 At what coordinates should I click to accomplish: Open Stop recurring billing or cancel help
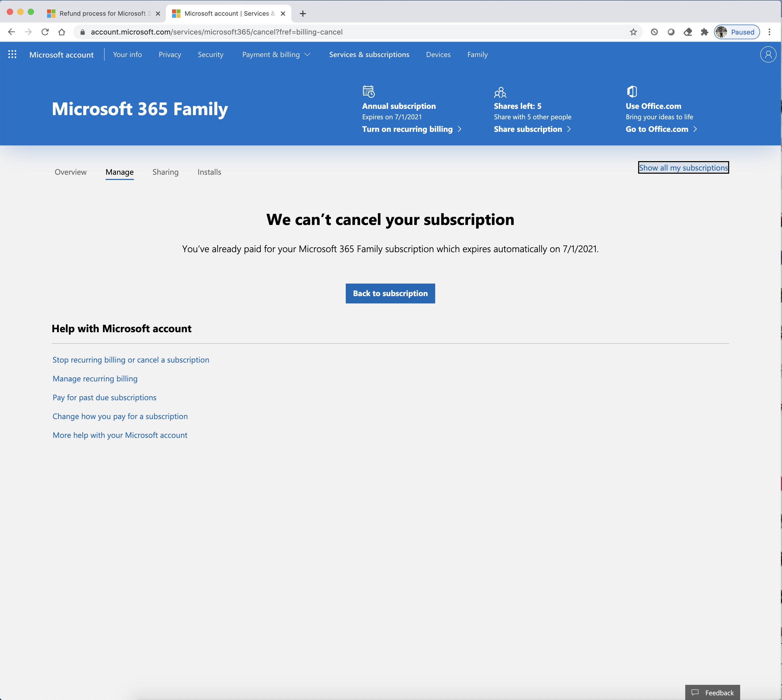[131, 360]
